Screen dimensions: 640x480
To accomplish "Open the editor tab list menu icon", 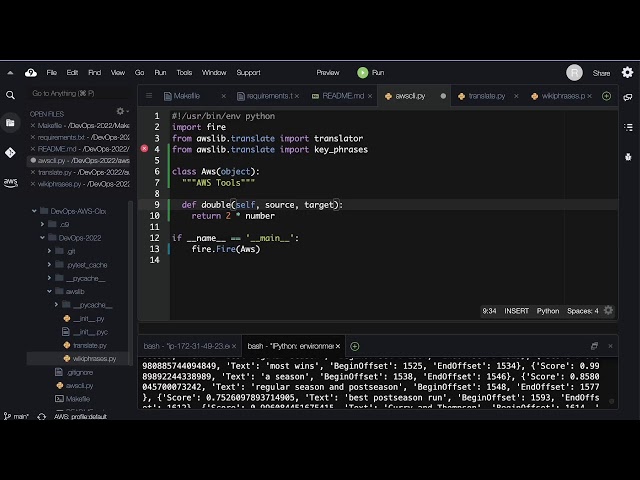I will (x=149, y=96).
